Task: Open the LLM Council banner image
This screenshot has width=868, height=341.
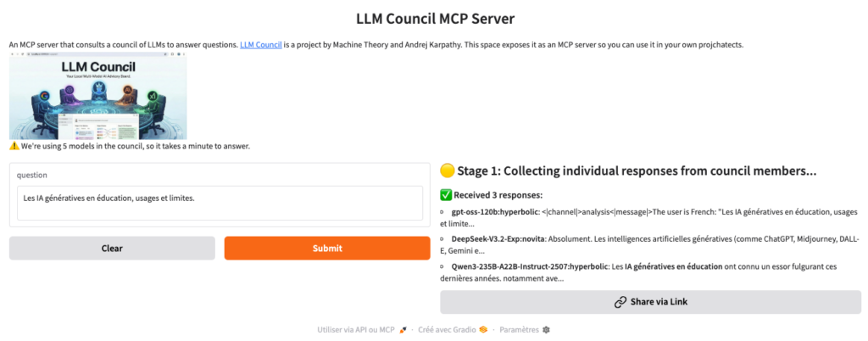Action: pos(98,96)
